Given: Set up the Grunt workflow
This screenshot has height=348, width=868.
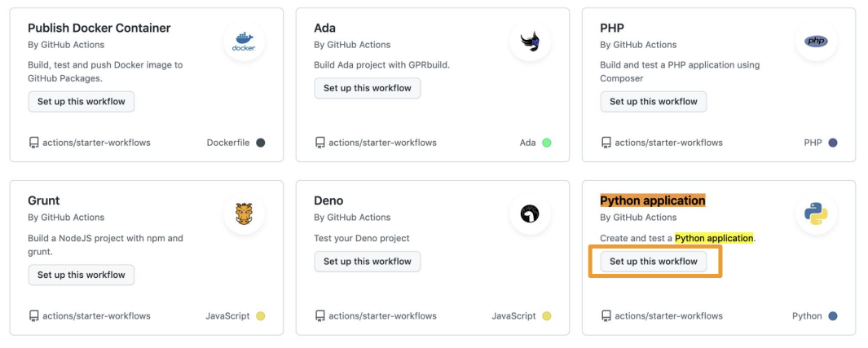Looking at the screenshot, I should point(82,275).
